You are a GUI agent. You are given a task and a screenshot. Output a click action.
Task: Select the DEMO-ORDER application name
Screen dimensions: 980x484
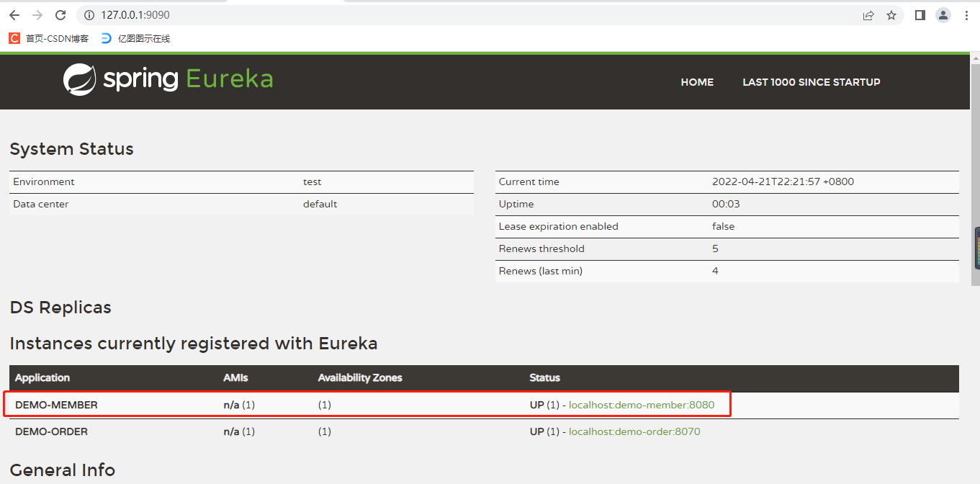coord(51,431)
